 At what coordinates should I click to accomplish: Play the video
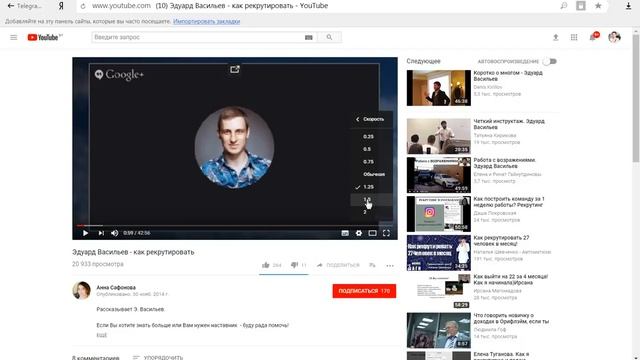point(85,233)
